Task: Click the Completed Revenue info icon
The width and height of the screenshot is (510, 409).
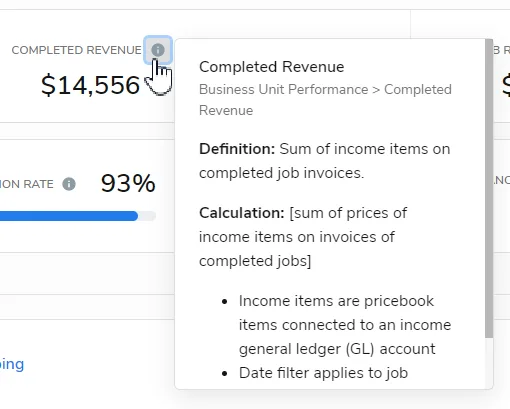Action: coord(158,50)
